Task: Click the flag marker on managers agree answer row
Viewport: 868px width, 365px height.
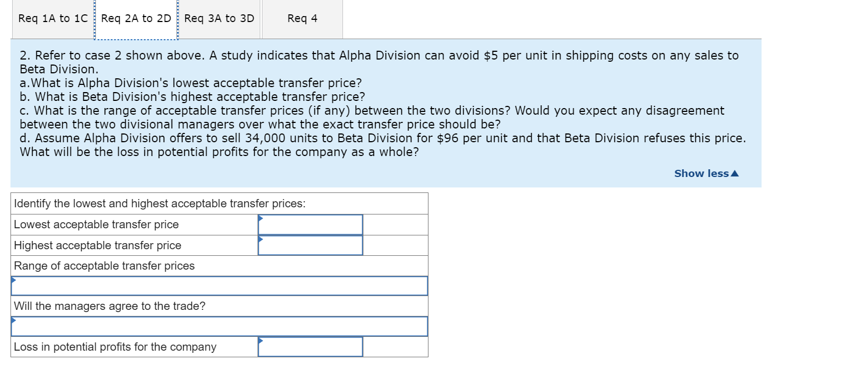Action: [x=13, y=320]
